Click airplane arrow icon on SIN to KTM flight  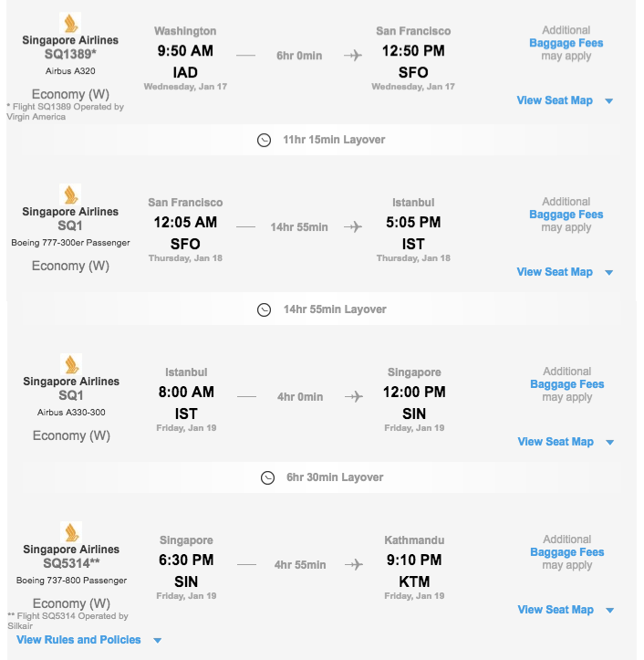(x=354, y=564)
